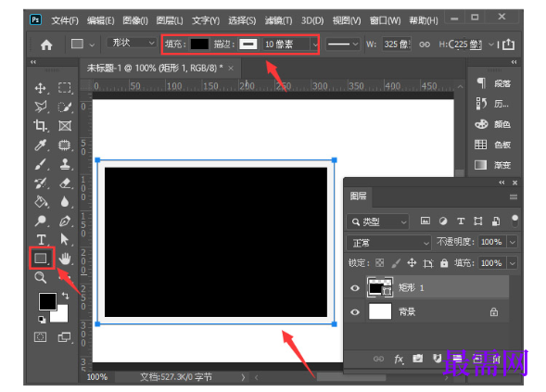Image resolution: width=546 pixels, height=392 pixels.
Task: Select the Brush tool
Action: tap(41, 164)
